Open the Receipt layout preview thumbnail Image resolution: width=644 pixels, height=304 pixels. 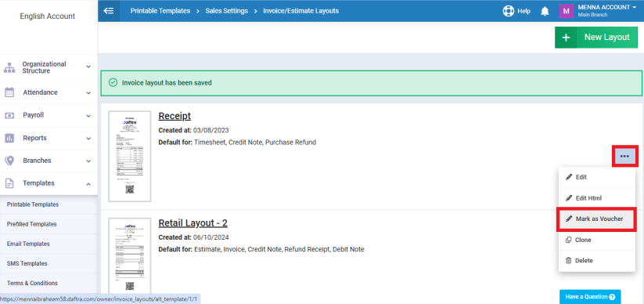(130, 157)
